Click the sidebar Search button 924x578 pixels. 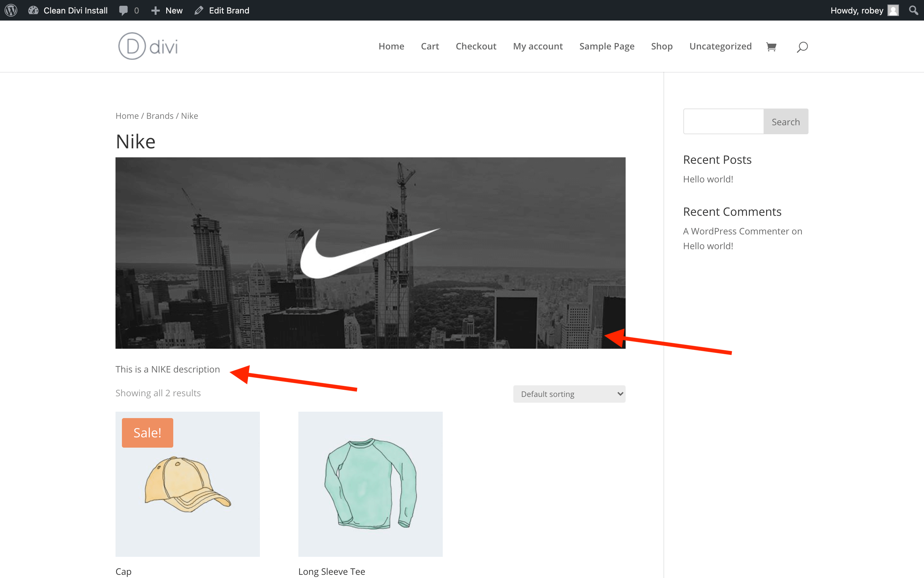[x=785, y=122]
